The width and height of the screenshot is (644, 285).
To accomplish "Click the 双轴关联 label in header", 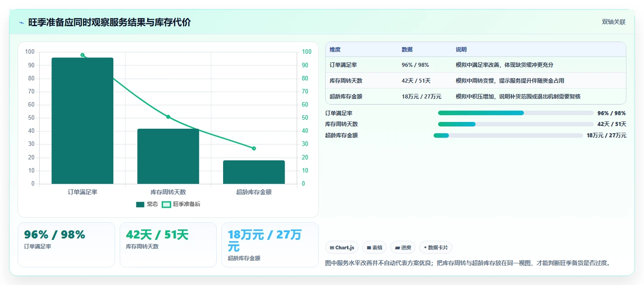I will pos(614,22).
